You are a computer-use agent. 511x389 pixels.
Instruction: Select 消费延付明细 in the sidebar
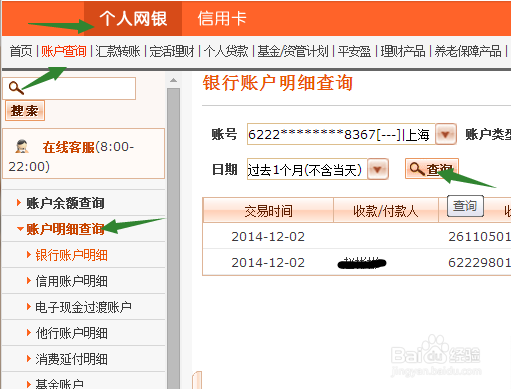pyautogui.click(x=72, y=359)
